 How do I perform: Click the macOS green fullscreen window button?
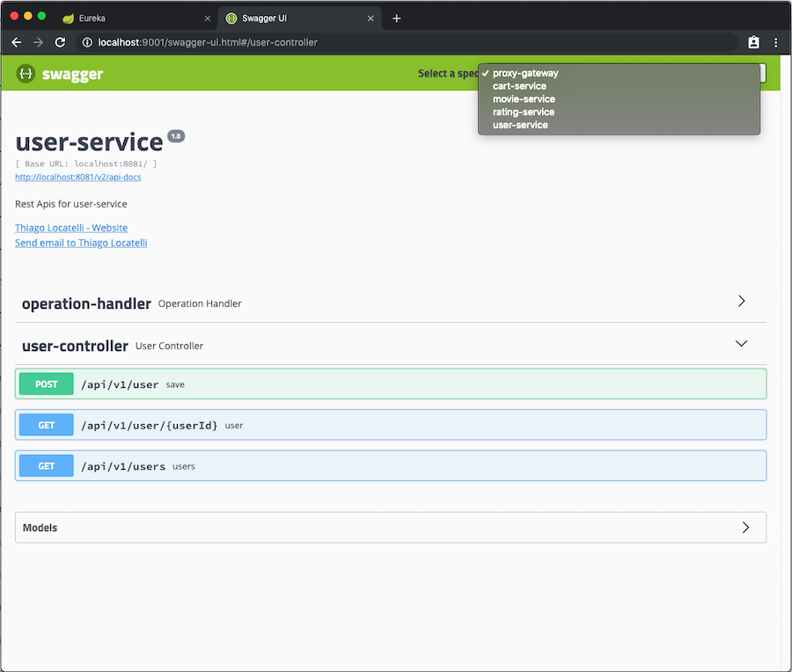click(x=41, y=16)
